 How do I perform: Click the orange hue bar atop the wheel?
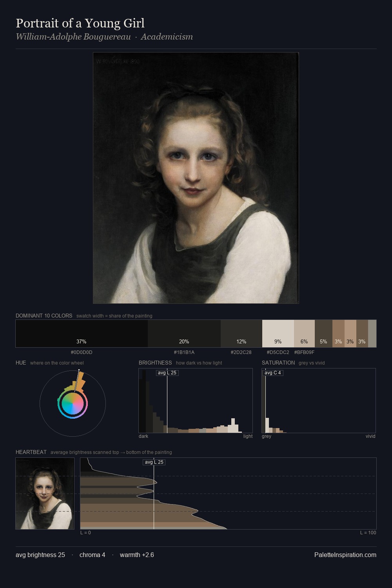click(x=80, y=381)
